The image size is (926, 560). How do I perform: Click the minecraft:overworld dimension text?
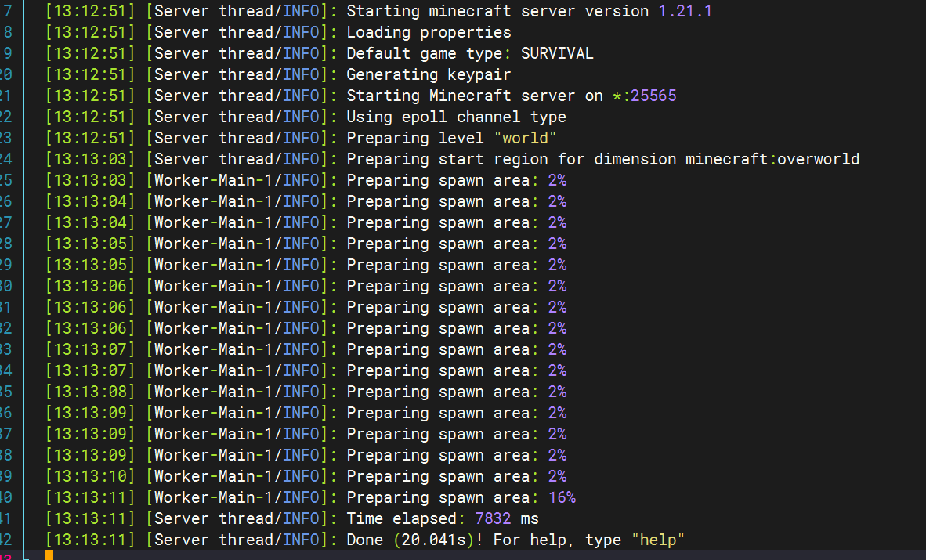coord(772,160)
